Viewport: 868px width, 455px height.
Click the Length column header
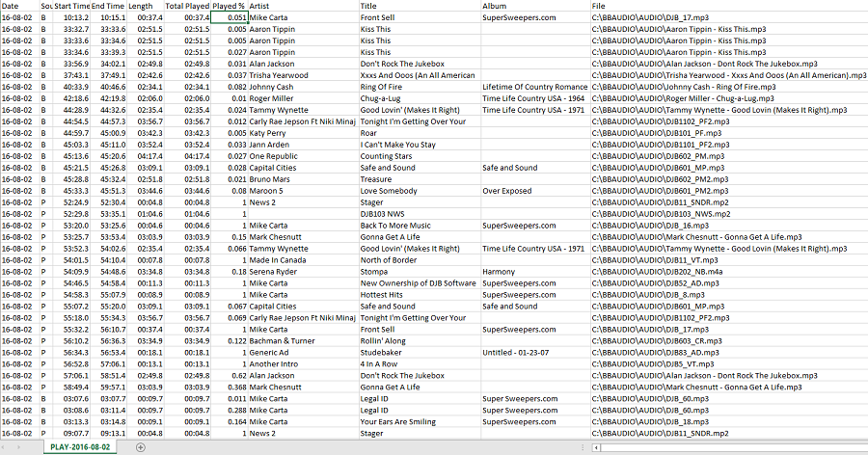pyautogui.click(x=146, y=6)
